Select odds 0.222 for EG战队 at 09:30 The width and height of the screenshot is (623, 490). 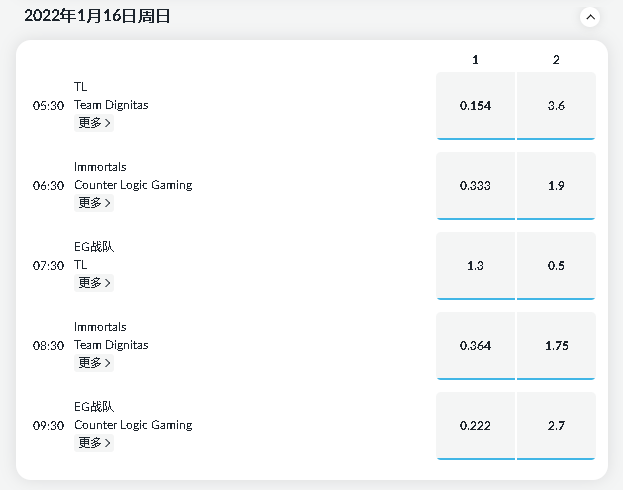(475, 426)
